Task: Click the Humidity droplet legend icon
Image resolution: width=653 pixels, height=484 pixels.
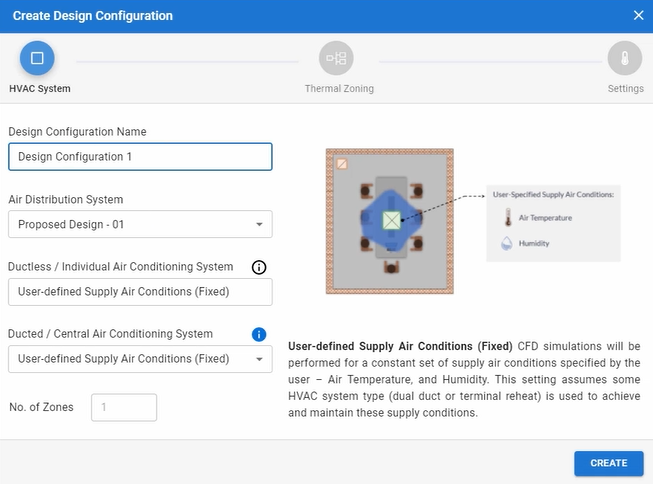Action: 507,243
